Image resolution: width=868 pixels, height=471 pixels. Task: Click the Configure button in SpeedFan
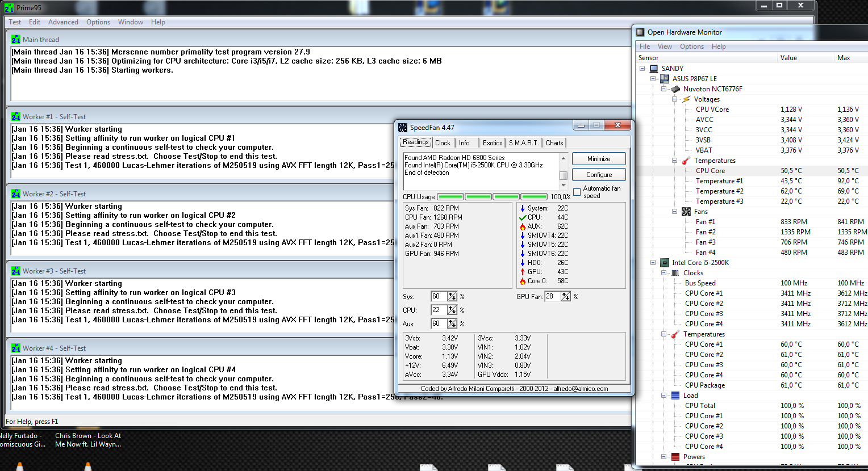pyautogui.click(x=599, y=175)
